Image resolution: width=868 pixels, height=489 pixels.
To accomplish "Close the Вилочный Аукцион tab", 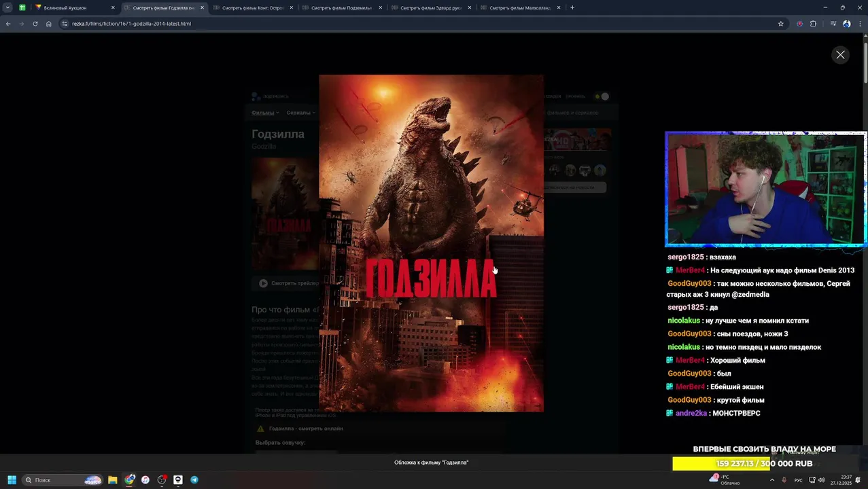I will [113, 7].
